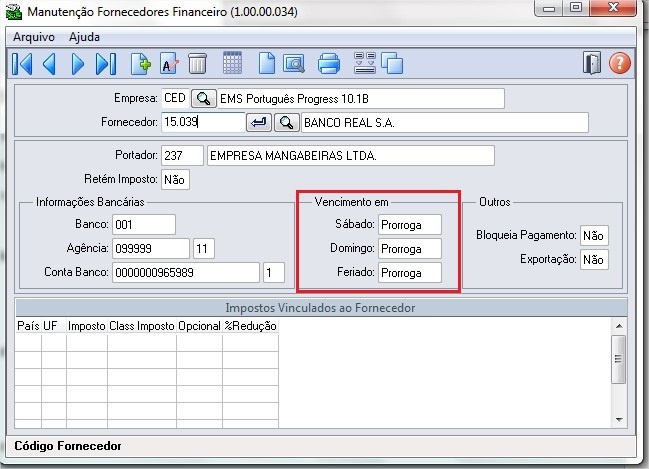Screen dimensions: 649x469
Task: Click the Empresa code field CED
Action: click(175, 99)
